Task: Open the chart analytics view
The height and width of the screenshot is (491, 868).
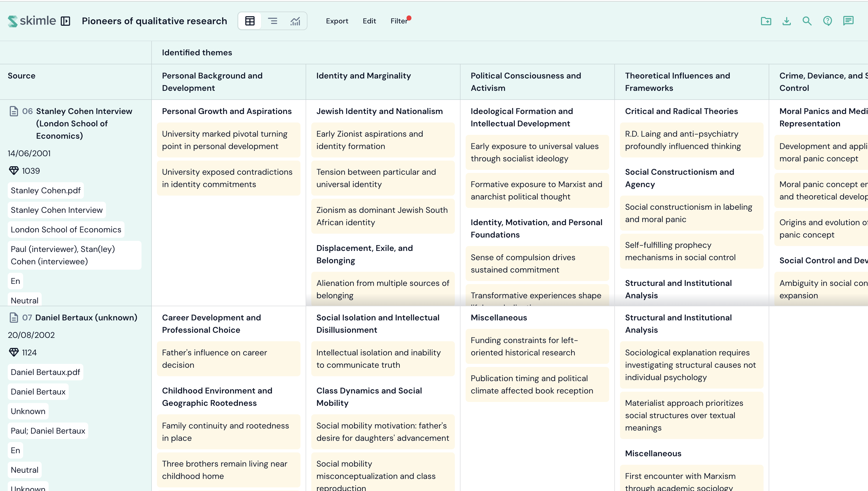Action: coord(295,21)
